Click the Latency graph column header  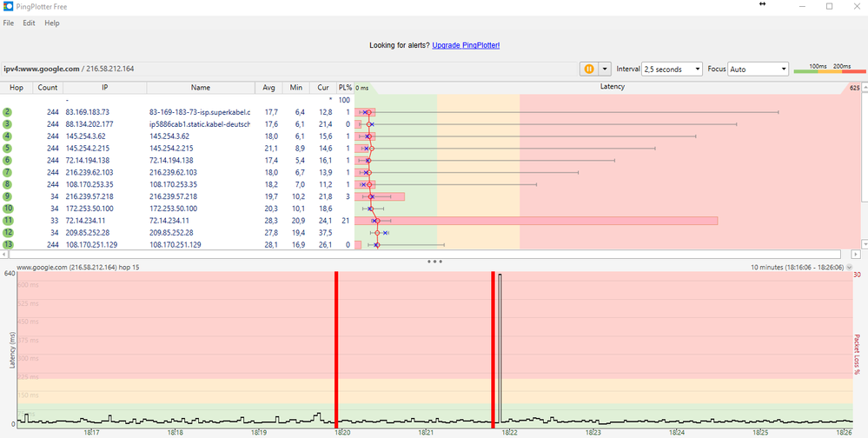[x=612, y=87]
